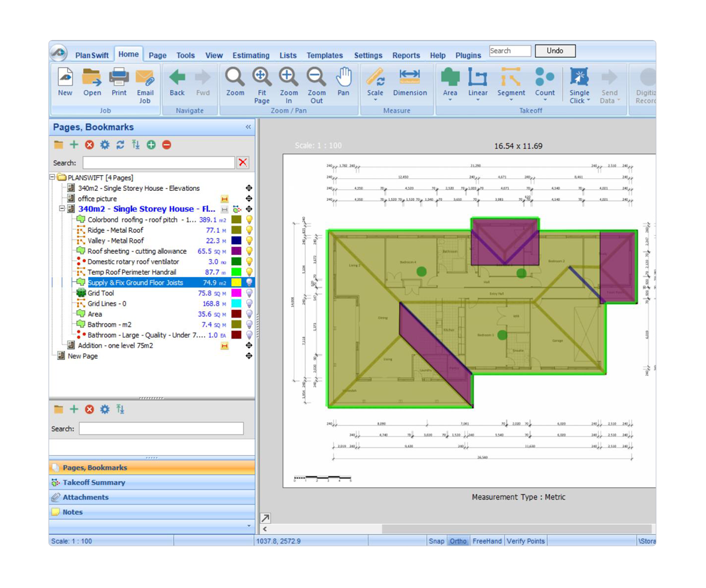Select the Segment takeoff tool
The width and height of the screenshot is (706, 588).
[511, 77]
